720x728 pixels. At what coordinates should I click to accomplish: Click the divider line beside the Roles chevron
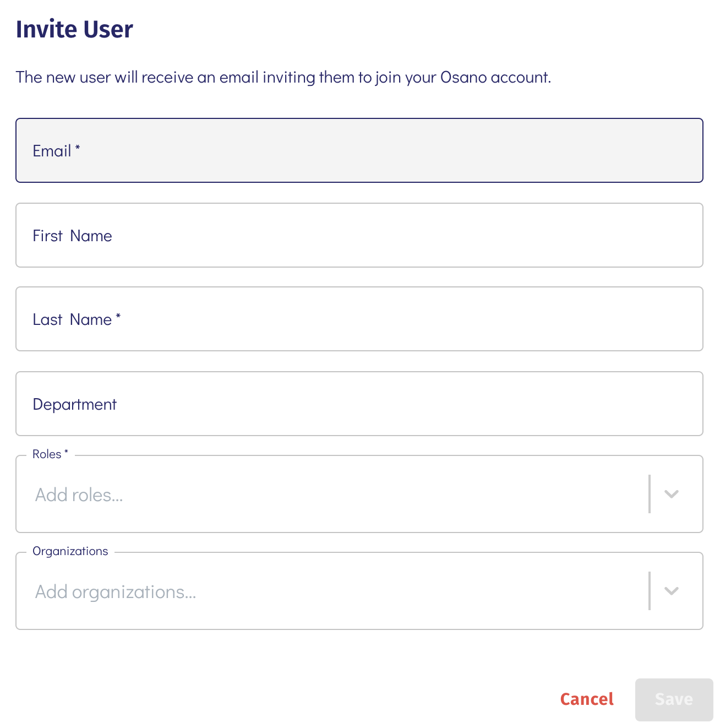point(650,494)
